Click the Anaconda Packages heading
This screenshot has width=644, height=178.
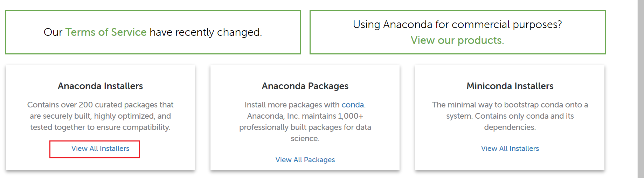pos(305,86)
